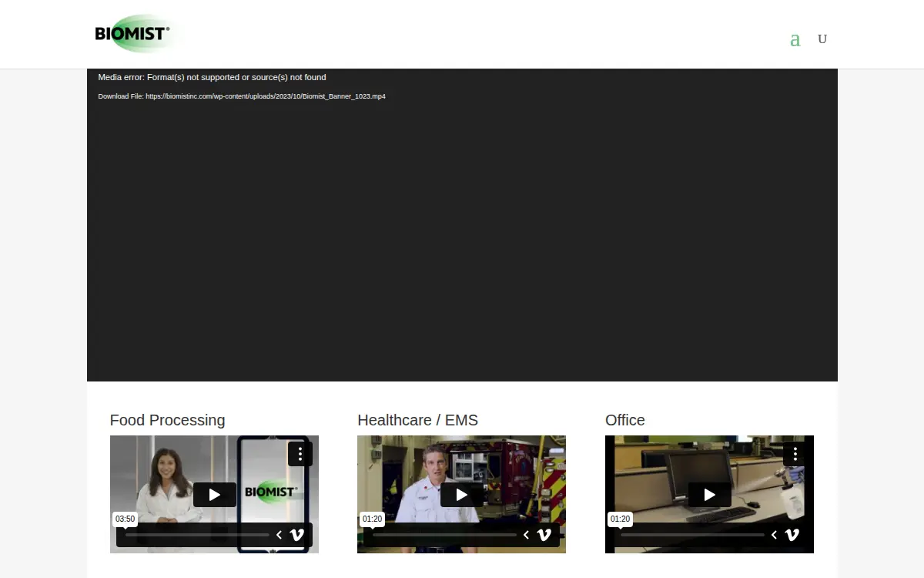
Task: Collapse controls chevron on Food Processing video
Action: [x=280, y=535]
